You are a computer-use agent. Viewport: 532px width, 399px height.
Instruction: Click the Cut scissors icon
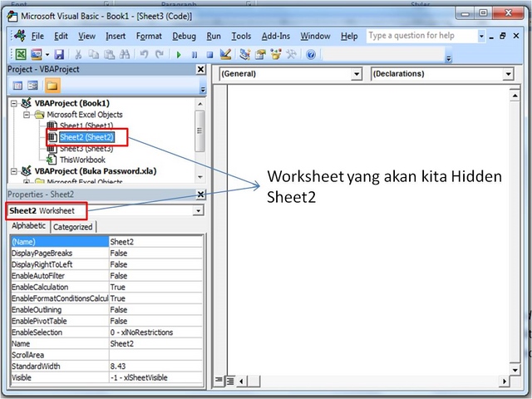[78, 54]
